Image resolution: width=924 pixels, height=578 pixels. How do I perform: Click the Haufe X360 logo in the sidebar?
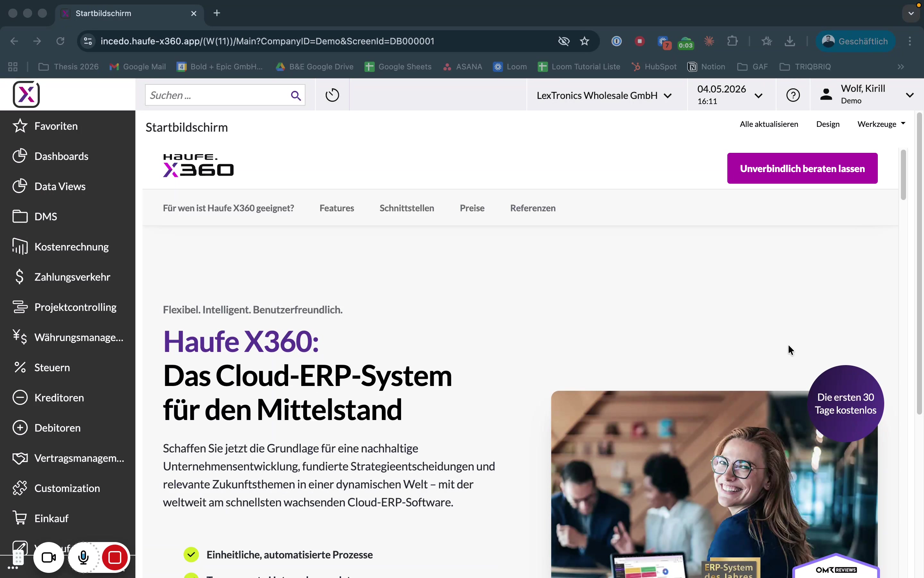coord(26,94)
